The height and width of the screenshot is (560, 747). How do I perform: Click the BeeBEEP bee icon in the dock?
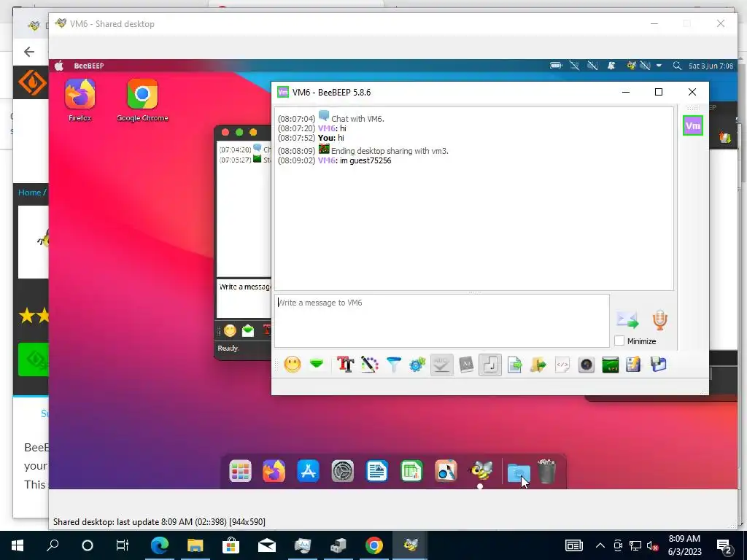[x=481, y=471]
